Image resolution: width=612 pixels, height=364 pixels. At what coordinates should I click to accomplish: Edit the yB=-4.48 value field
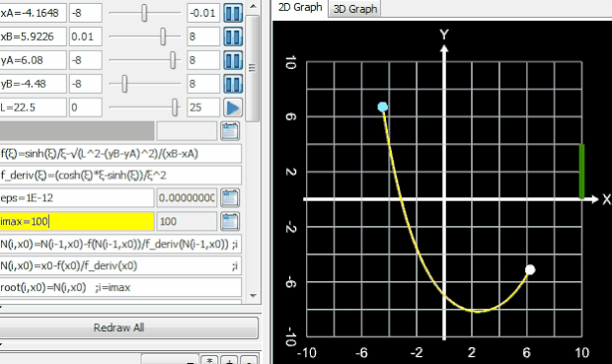tap(33, 84)
